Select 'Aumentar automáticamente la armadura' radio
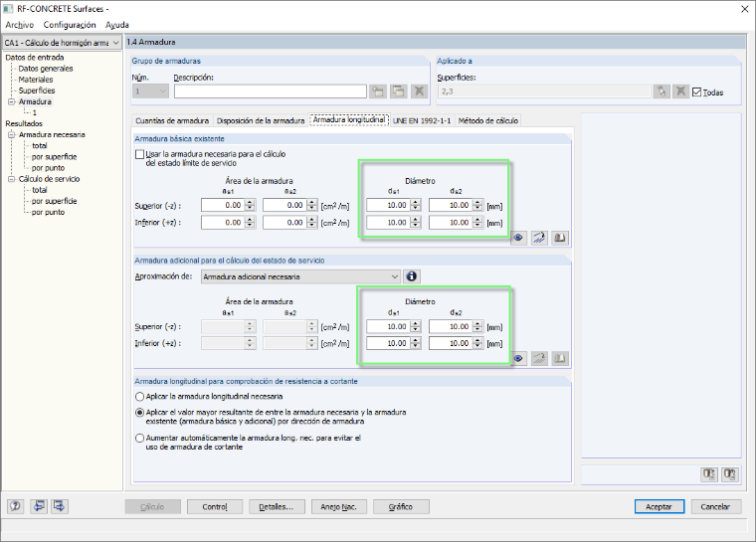This screenshot has height=542, width=756. [140, 438]
